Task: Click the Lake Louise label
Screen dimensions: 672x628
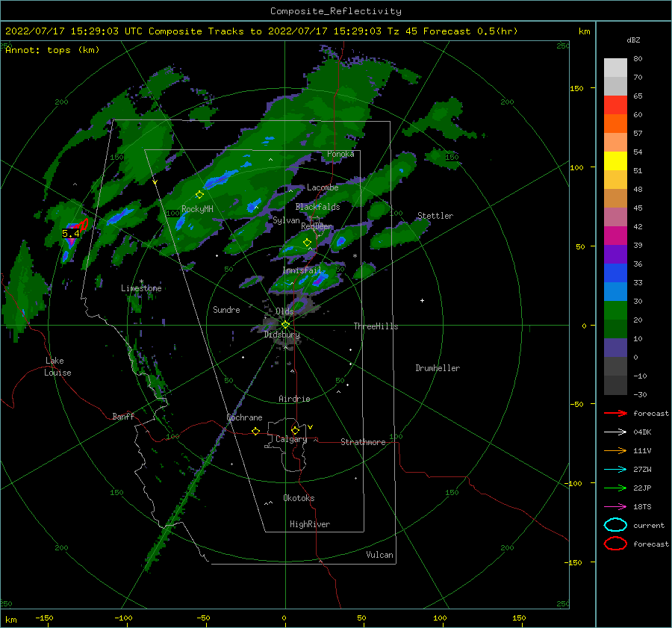Action: point(57,367)
